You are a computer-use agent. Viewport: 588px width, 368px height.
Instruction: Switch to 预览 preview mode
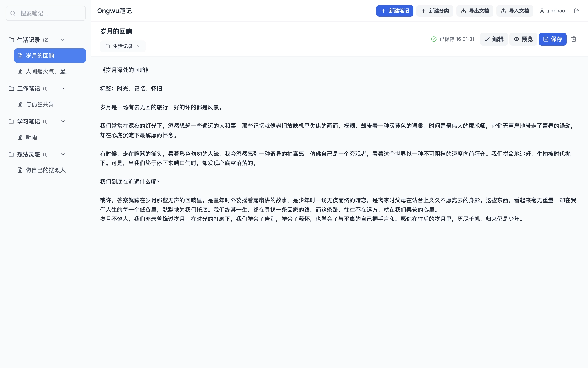coord(523,39)
